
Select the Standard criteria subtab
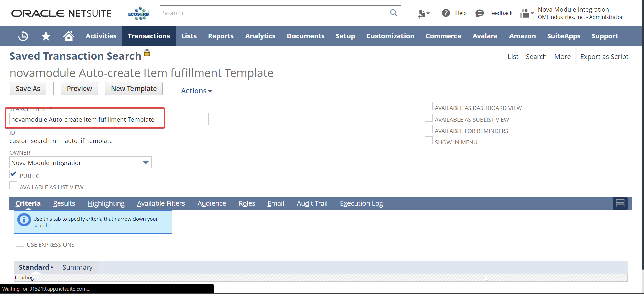(34, 267)
